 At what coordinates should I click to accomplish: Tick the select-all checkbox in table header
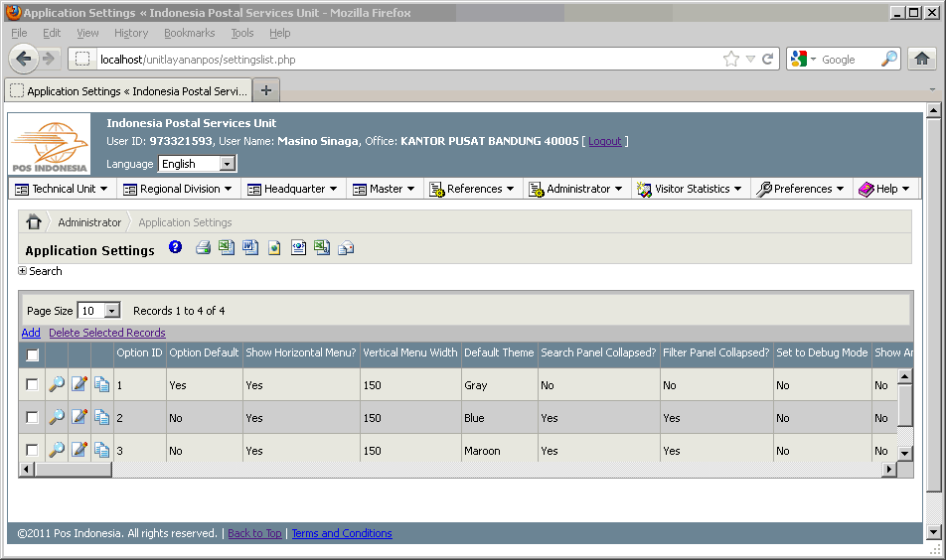tap(33, 354)
